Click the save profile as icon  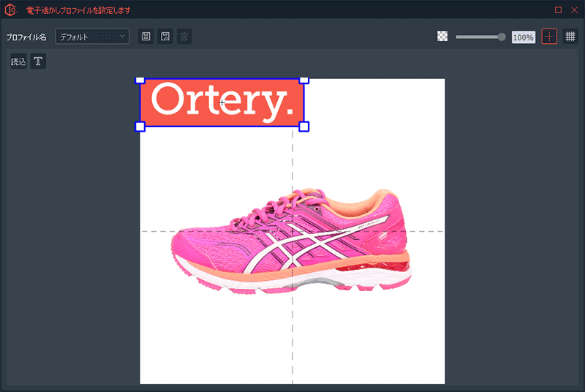click(165, 37)
